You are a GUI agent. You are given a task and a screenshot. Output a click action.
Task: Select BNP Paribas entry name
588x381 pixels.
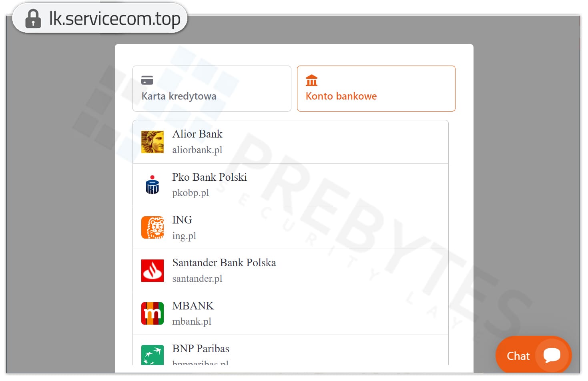tap(201, 349)
